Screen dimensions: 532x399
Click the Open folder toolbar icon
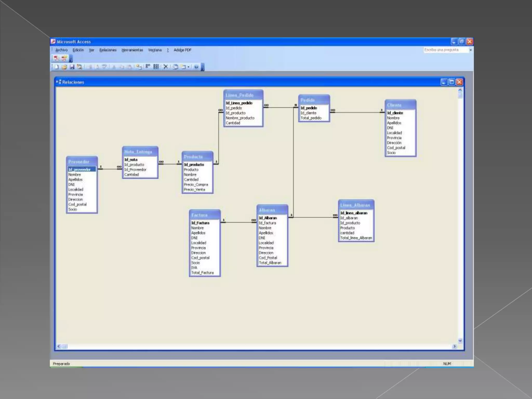click(64, 67)
